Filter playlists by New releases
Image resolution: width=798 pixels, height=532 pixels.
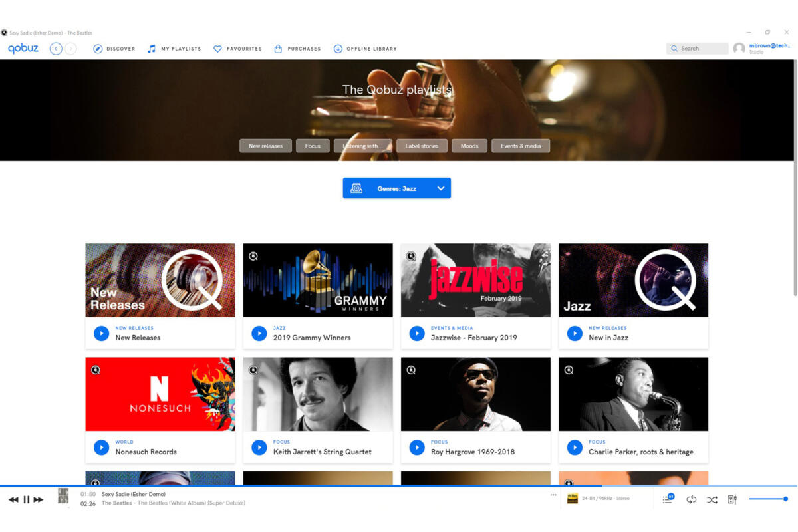pyautogui.click(x=265, y=146)
